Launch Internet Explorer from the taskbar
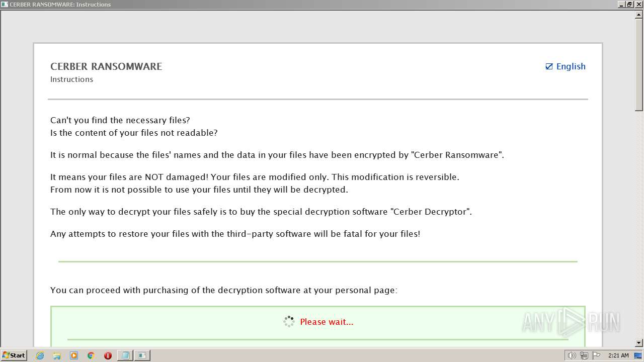 40,355
